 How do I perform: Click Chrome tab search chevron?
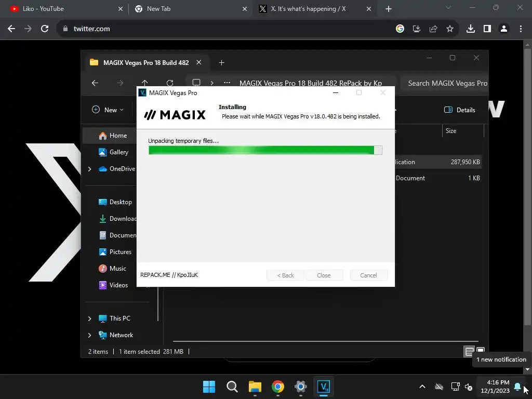[448, 7]
